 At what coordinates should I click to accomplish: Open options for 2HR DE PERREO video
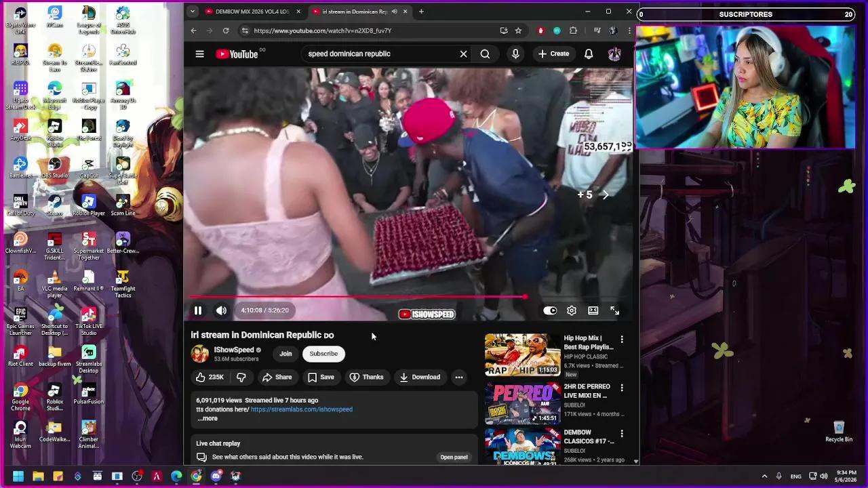pyautogui.click(x=622, y=388)
